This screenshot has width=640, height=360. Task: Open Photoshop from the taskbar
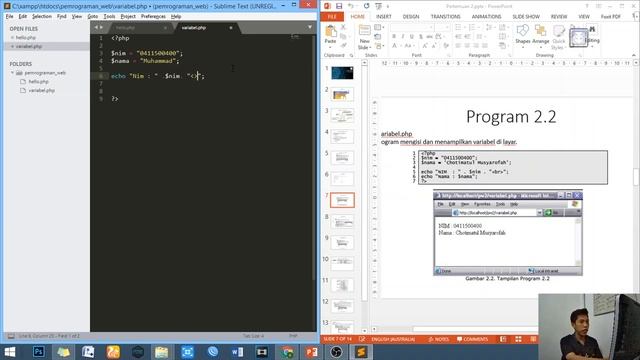(x=38, y=352)
